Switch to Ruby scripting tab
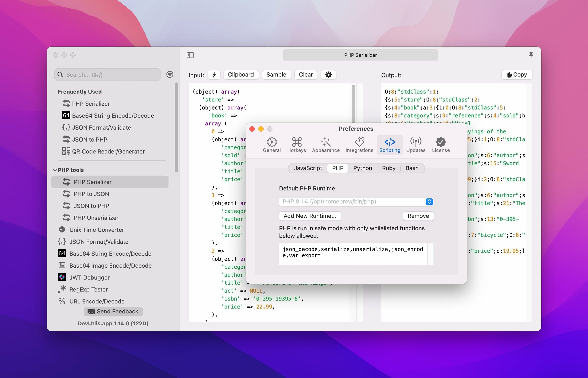Viewport: 588px width, 378px height. (389, 168)
